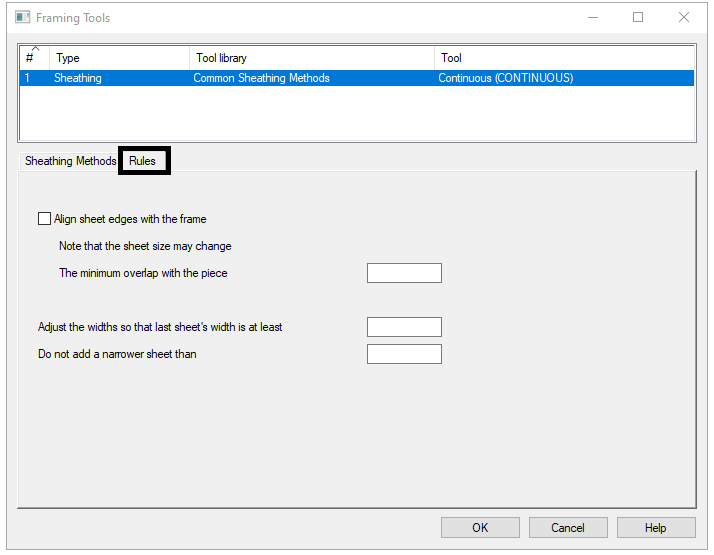Click the Framing Tools window icon
This screenshot has width=714, height=555.
pyautogui.click(x=22, y=17)
